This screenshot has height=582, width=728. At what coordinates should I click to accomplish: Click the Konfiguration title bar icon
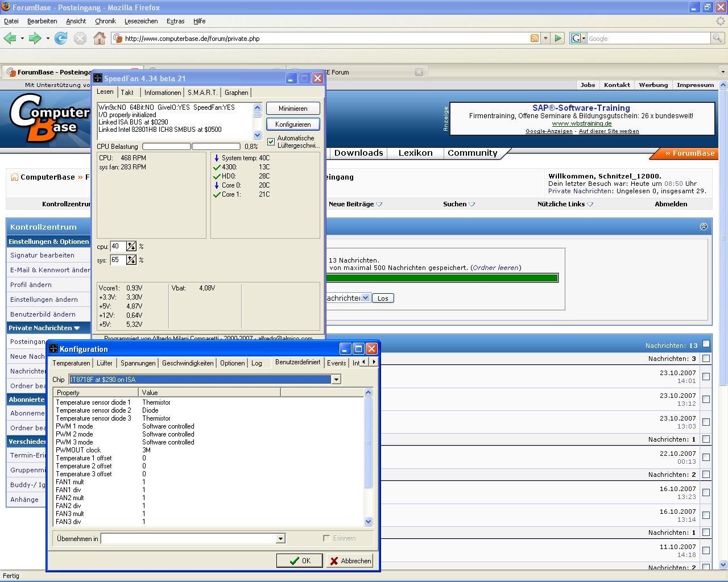(x=53, y=348)
